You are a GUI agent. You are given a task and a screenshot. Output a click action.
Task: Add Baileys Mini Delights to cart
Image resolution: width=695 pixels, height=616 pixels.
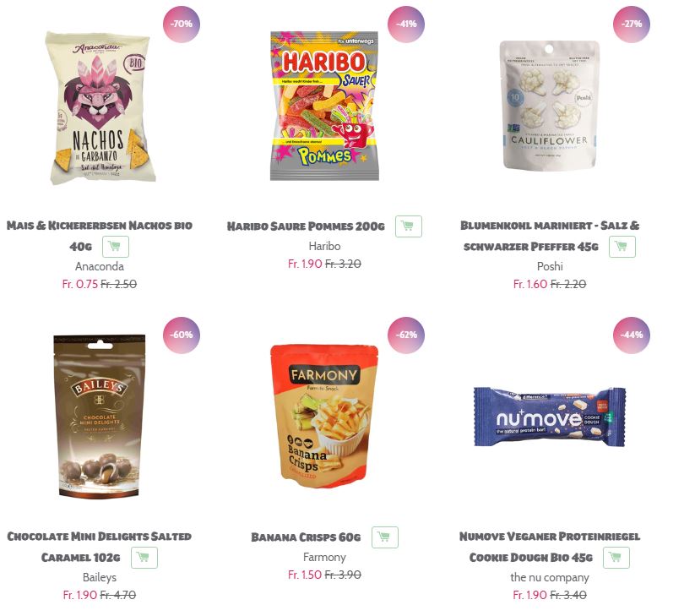point(144,558)
